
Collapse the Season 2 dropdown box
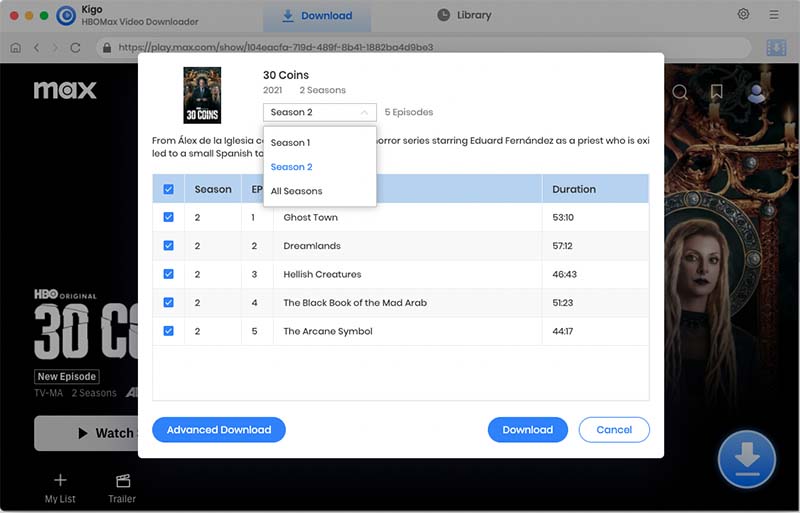pos(319,112)
